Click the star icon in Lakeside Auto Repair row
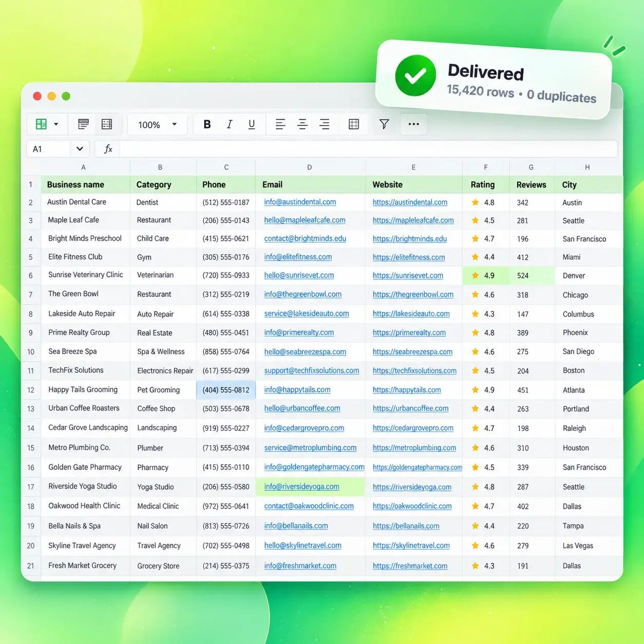644x644 pixels. coord(475,314)
